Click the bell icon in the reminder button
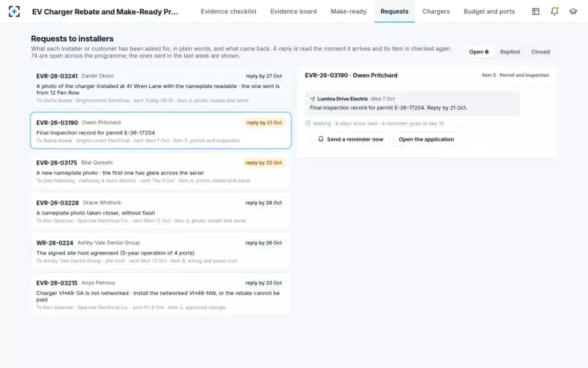The height and width of the screenshot is (368, 588). click(321, 139)
